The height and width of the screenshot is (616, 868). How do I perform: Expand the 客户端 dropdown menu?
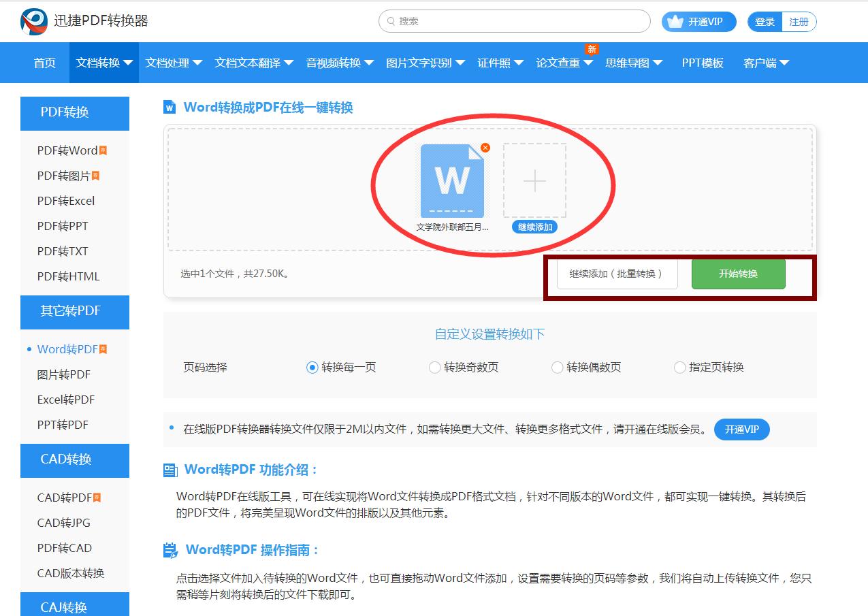point(760,62)
